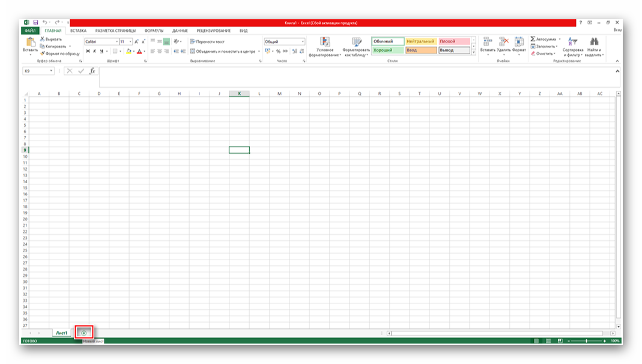This screenshot has width=642, height=364.
Task: Open Sort & Filter (Сортировка и фильтр)
Action: tap(573, 47)
